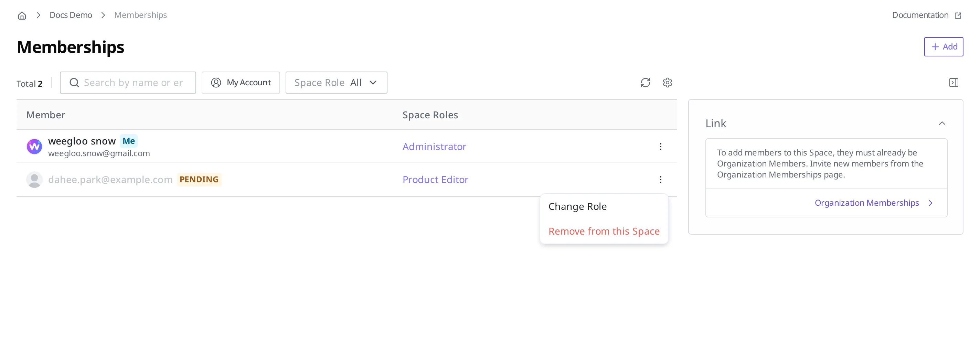Viewport: 980px width, 344px height.
Task: Click weegloo snow member name
Action: [82, 141]
